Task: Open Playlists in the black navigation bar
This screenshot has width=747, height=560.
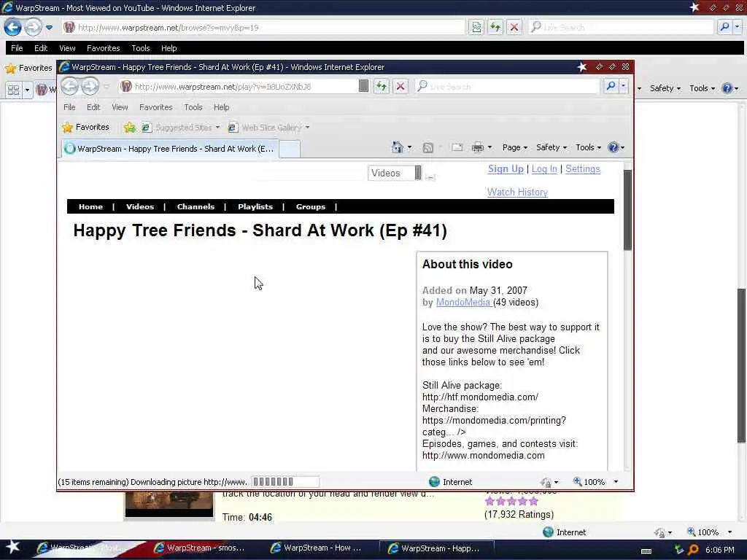Action: 255,206
